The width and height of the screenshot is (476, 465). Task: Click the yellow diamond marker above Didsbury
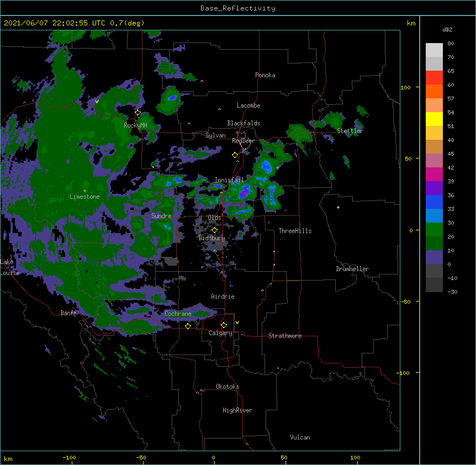214,230
